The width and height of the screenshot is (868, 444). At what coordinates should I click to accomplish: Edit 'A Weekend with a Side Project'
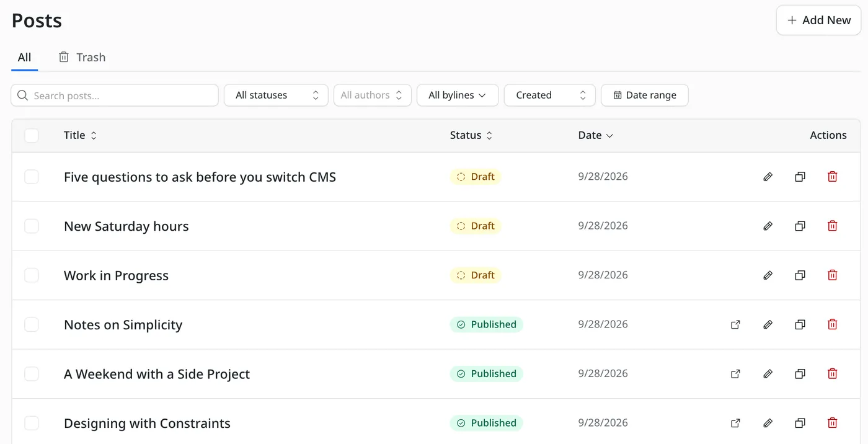768,374
